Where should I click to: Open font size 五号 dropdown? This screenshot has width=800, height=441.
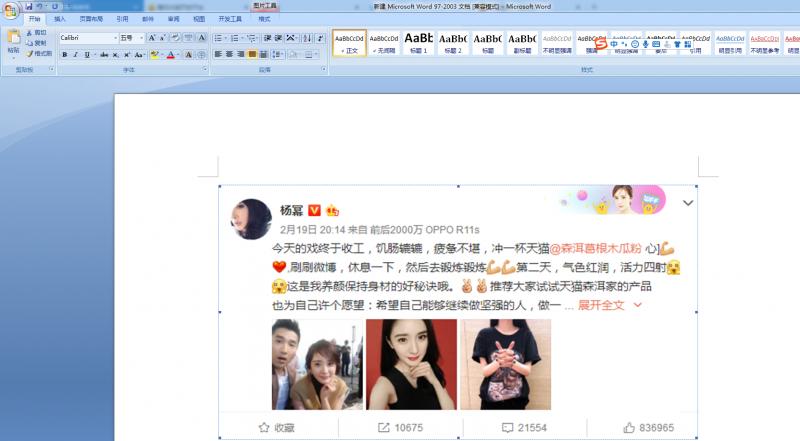coord(142,38)
